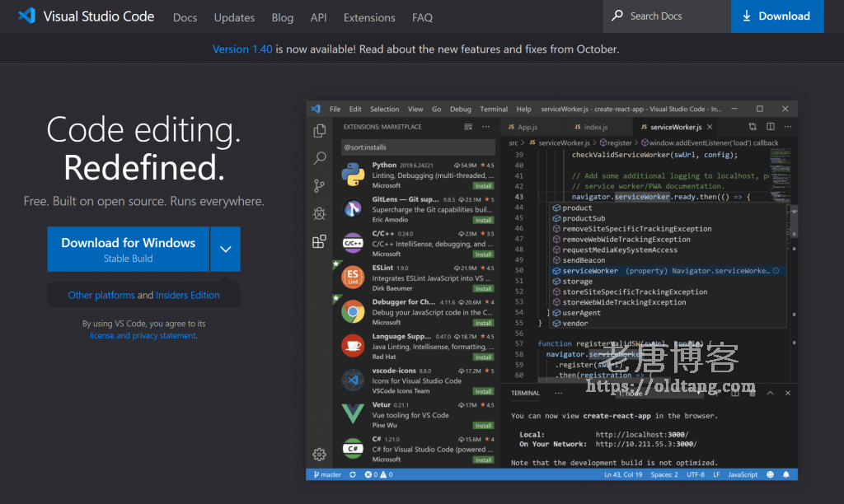The image size is (844, 504).
Task: Maximize terminal panel with the up chevron
Action: click(x=771, y=393)
